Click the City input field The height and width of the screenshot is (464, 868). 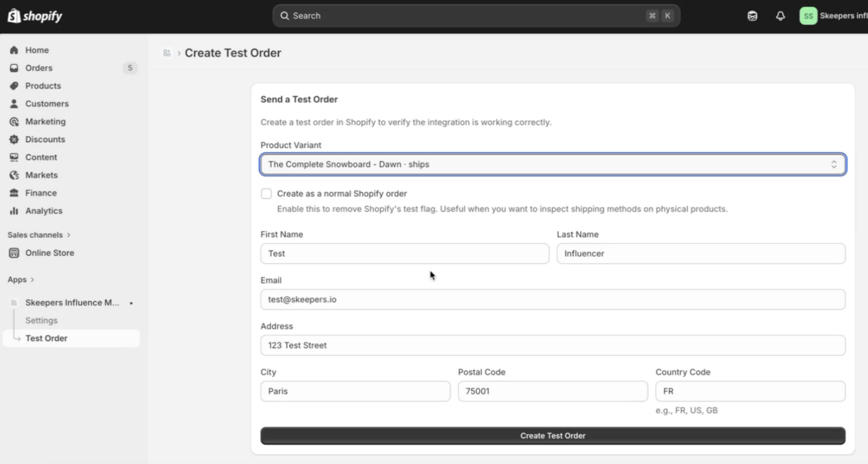[355, 391]
